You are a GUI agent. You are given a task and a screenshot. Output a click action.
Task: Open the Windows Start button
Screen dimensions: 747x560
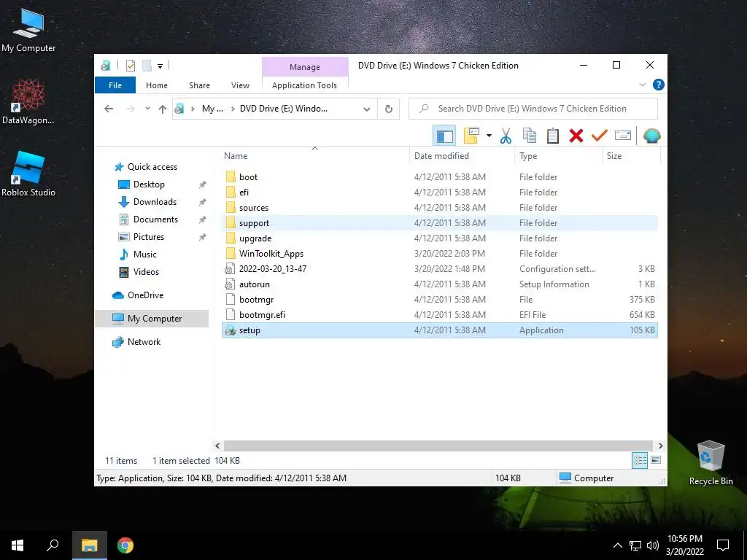[x=18, y=545]
